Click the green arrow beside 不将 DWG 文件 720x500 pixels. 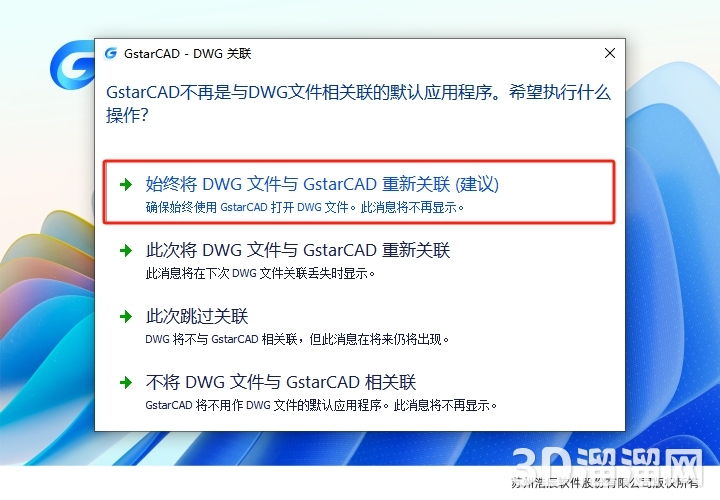(x=126, y=382)
